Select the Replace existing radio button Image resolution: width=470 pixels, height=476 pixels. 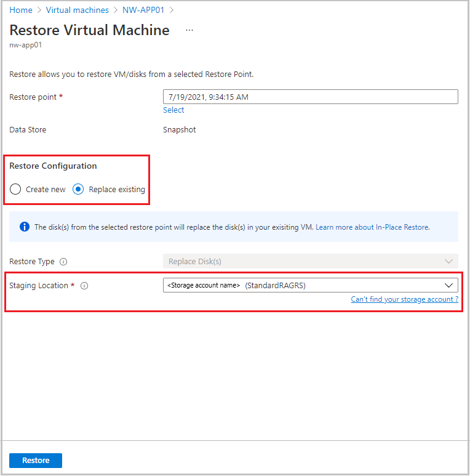coord(78,189)
